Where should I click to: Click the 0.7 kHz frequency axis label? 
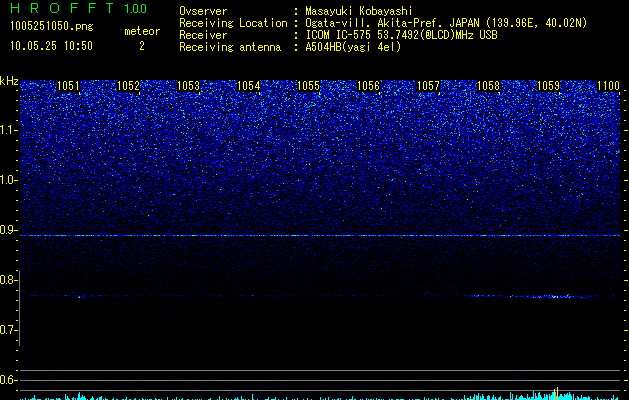click(x=8, y=330)
